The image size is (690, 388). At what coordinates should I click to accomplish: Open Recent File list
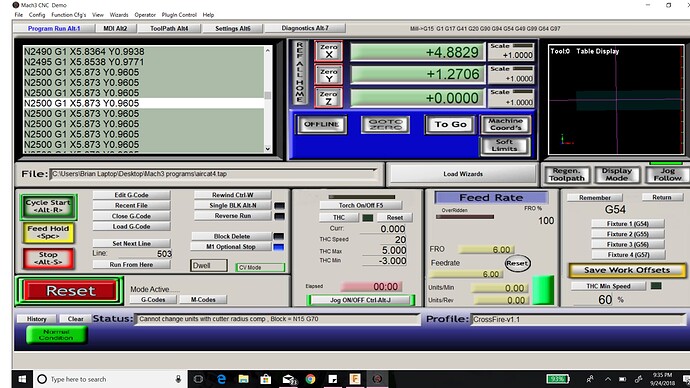[131, 205]
